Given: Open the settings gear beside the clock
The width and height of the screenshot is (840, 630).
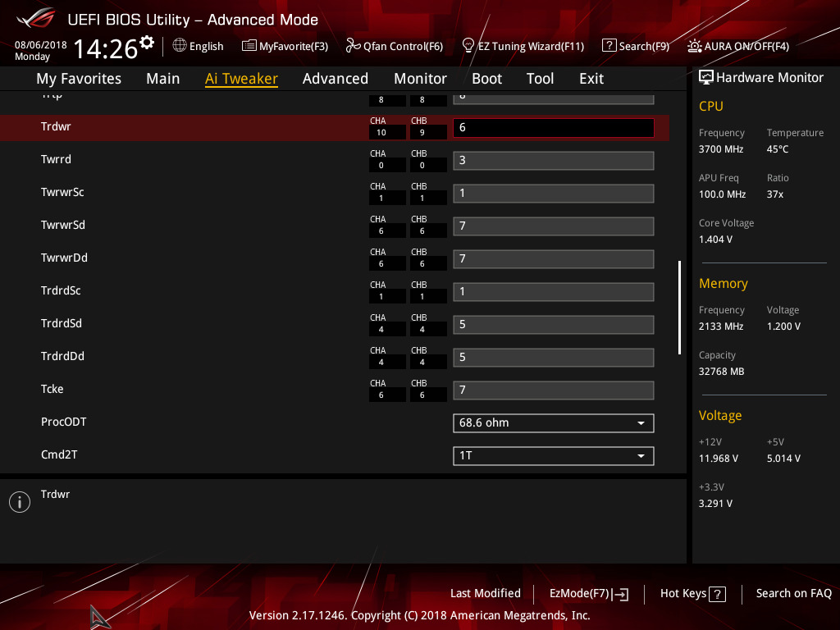Looking at the screenshot, I should click(x=146, y=42).
